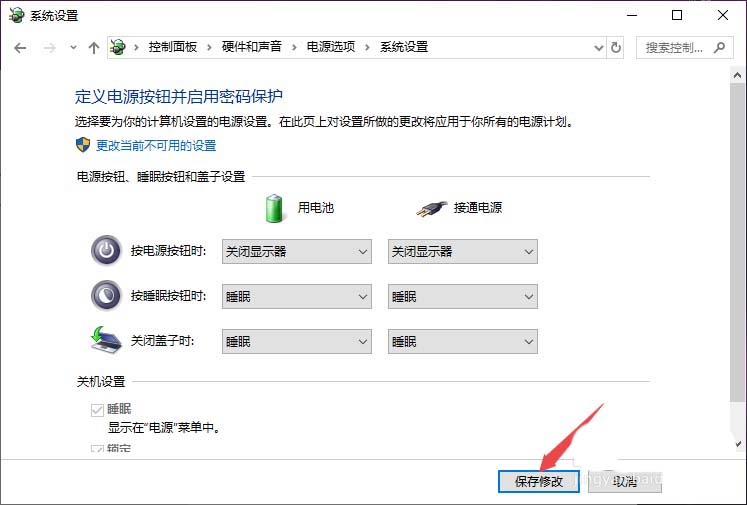Click the 搜索控制 search box
Image resolution: width=747 pixels, height=505 pixels.
coord(685,48)
